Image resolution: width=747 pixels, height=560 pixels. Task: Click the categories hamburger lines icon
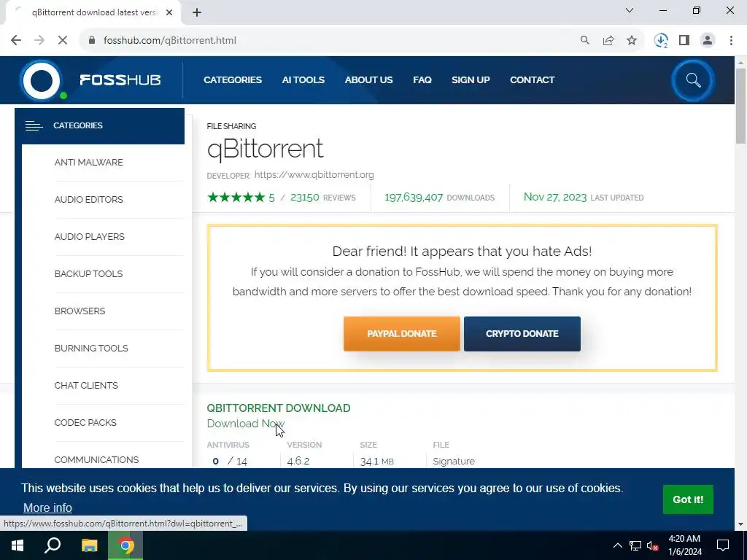[34, 125]
